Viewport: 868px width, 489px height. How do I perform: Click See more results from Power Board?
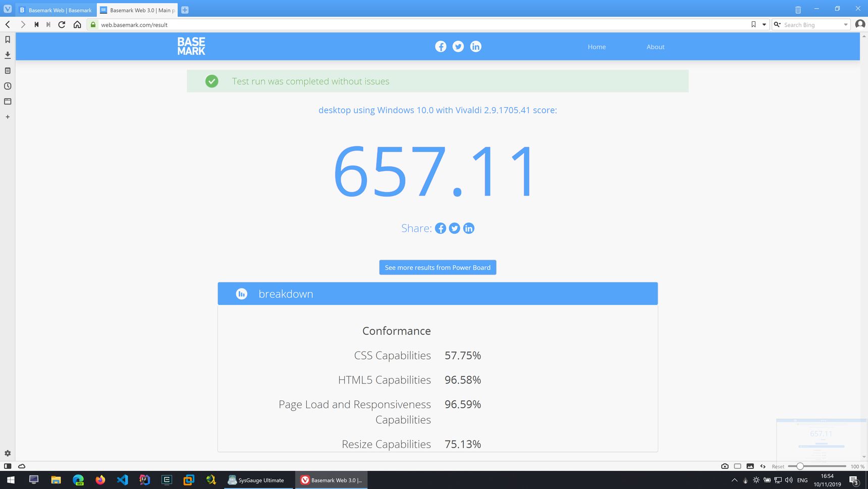coord(438,268)
